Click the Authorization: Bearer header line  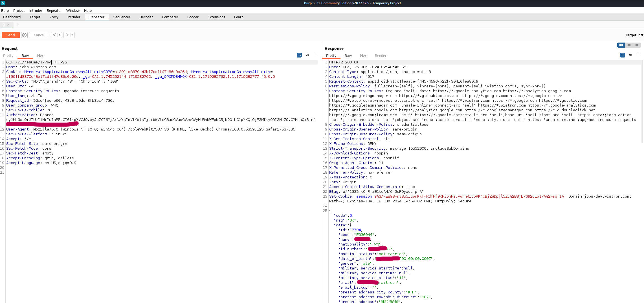tap(30, 115)
